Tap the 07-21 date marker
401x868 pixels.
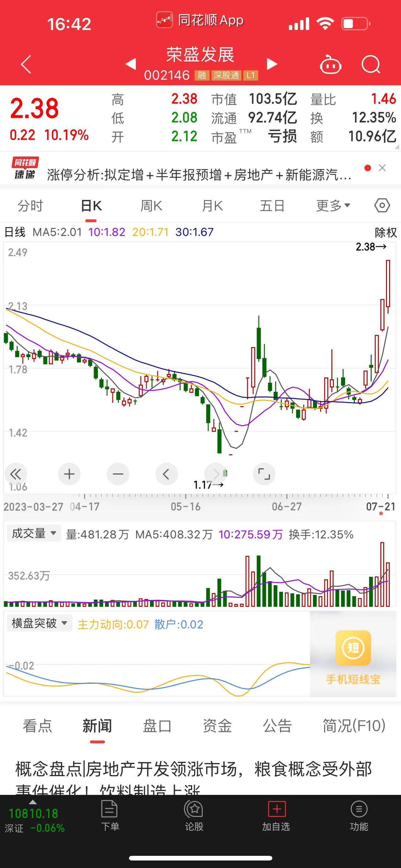[x=381, y=507]
